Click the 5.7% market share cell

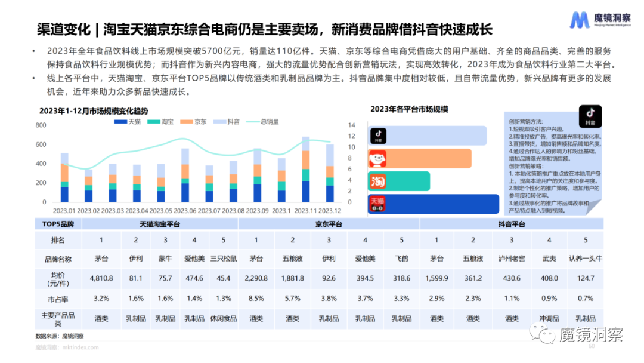[x=292, y=299]
